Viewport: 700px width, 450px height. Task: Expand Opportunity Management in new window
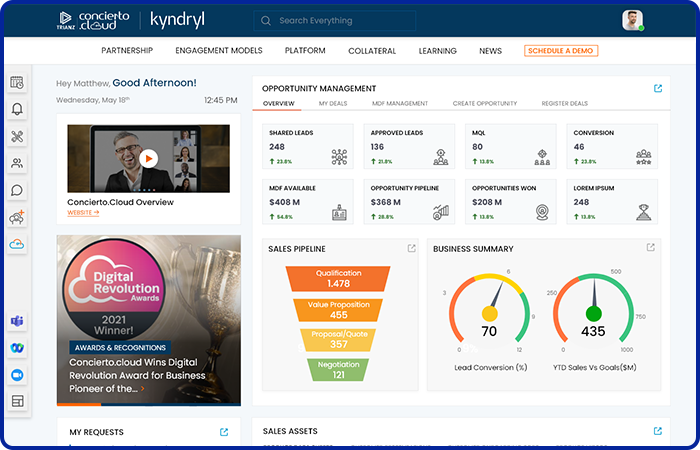click(658, 88)
